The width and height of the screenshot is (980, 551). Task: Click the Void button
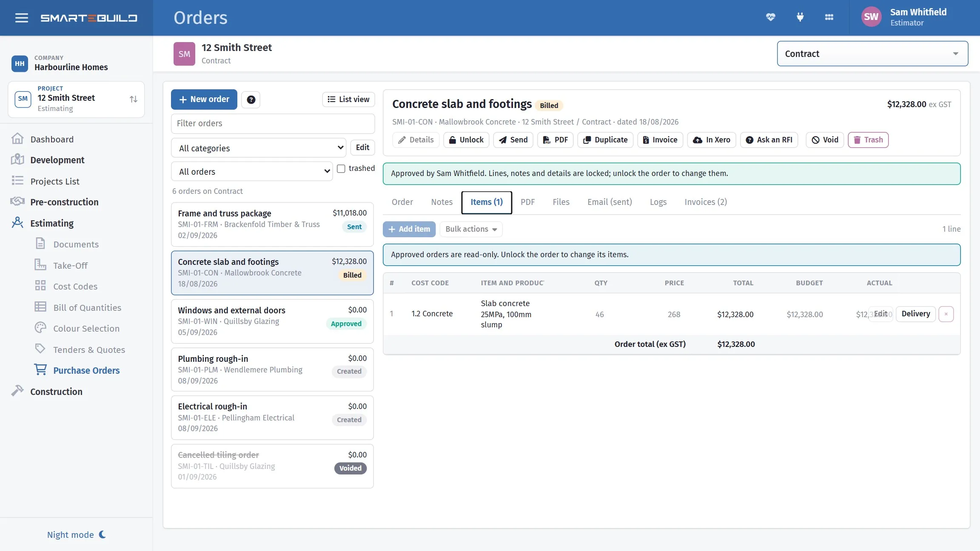coord(825,139)
